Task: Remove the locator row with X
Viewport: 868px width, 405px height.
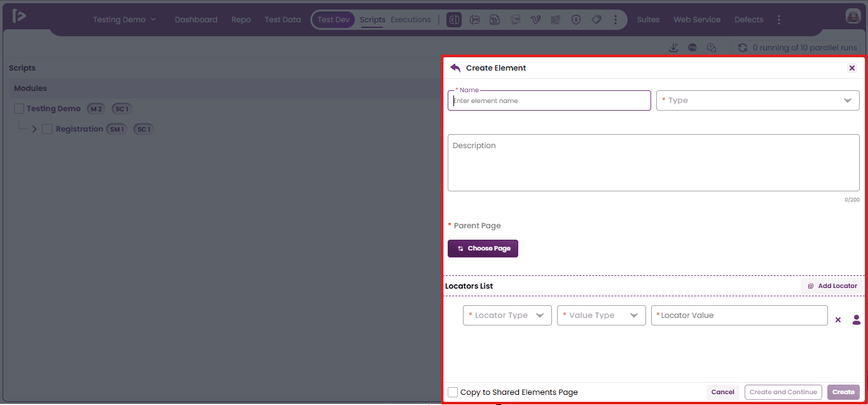Action: click(838, 320)
